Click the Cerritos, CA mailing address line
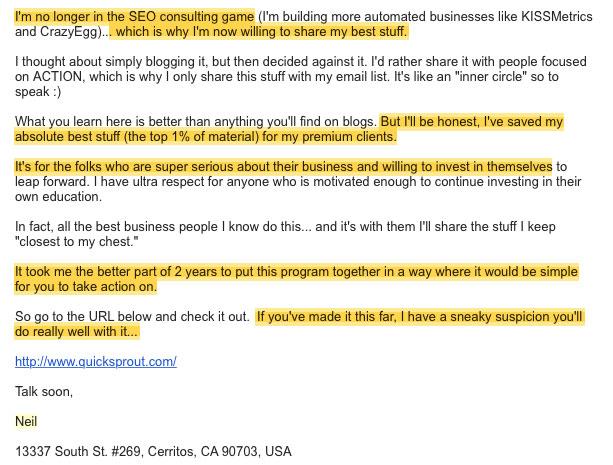613x465 pixels. [153, 451]
